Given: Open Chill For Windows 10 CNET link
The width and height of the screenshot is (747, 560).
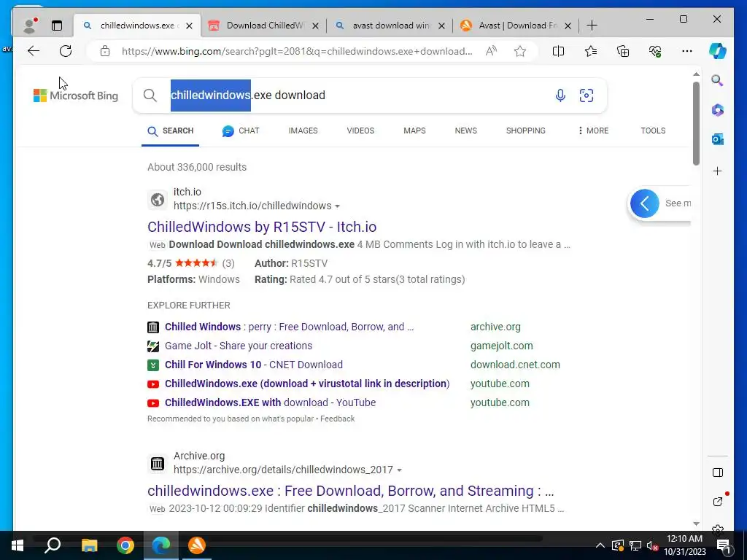Looking at the screenshot, I should tap(254, 365).
